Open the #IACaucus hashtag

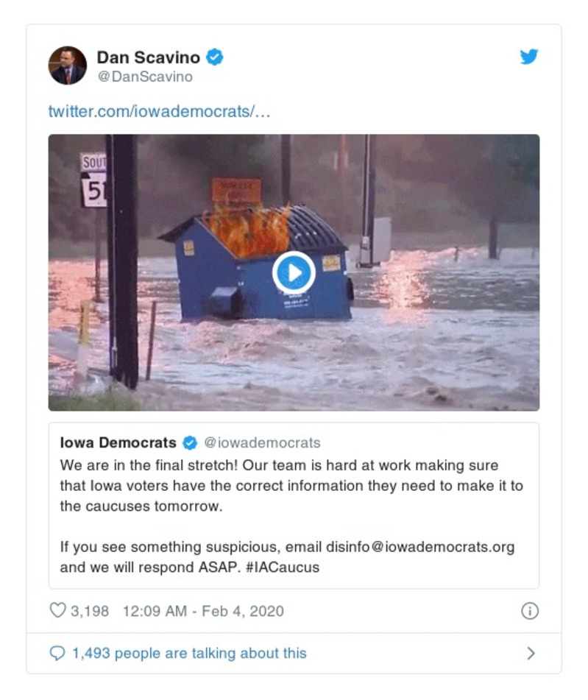tap(283, 568)
